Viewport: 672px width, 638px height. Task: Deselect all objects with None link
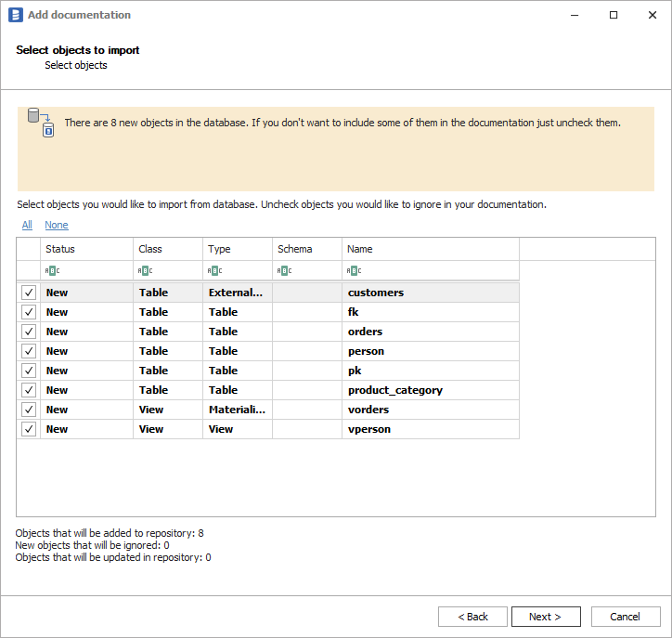click(x=56, y=225)
